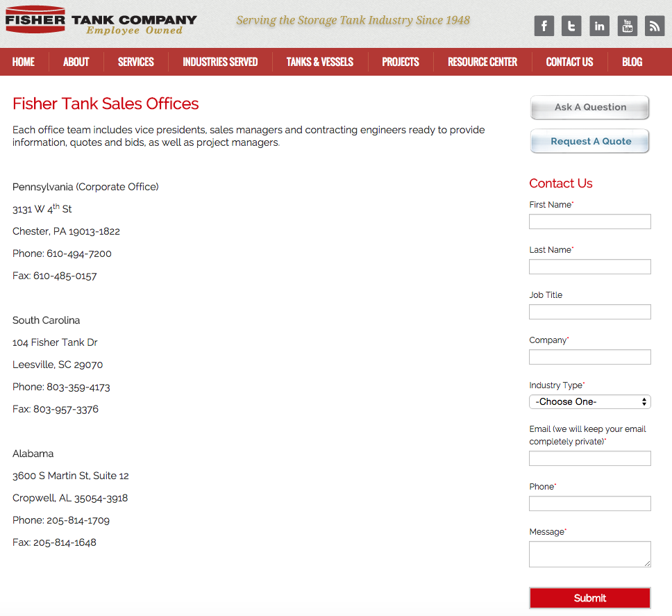Open the Contact Us navigation item

click(569, 62)
